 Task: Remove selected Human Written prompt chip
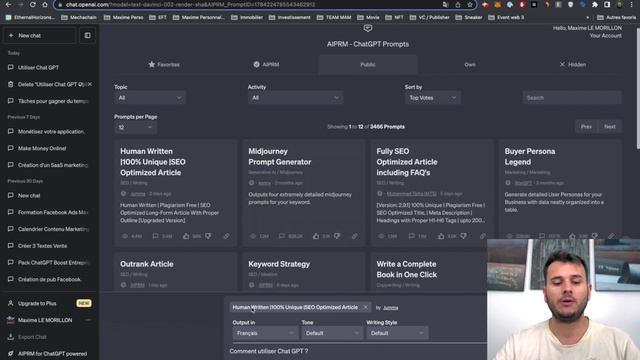pos(365,307)
